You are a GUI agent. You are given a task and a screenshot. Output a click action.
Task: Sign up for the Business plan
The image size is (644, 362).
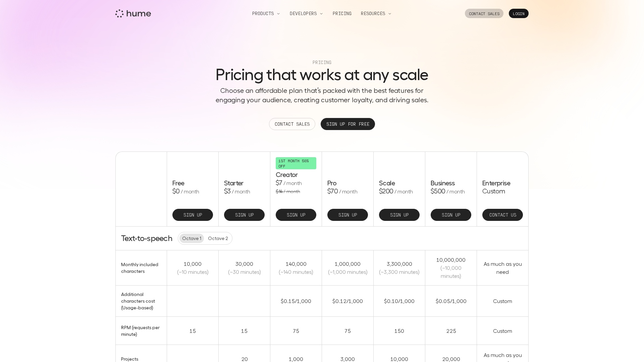pyautogui.click(x=451, y=215)
